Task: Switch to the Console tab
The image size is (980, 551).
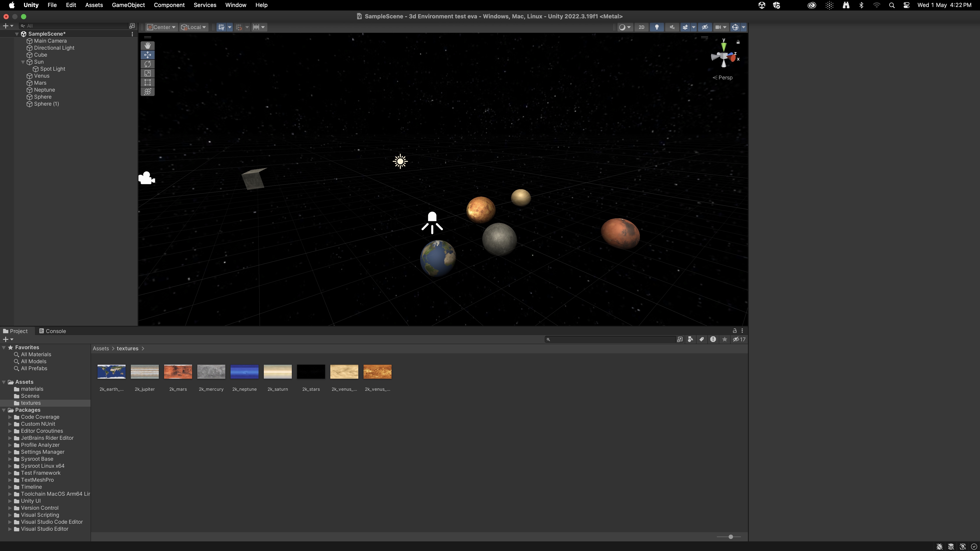Action: point(52,331)
